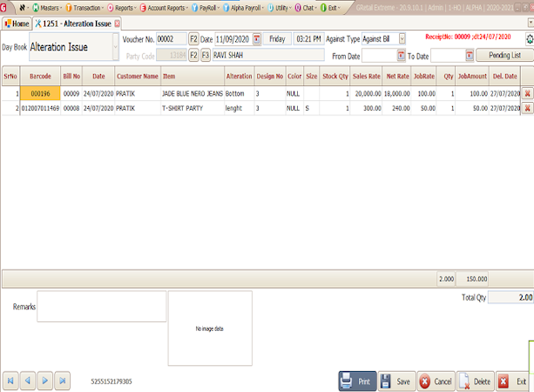
Task: Delete row 2 with red X icon
Action: 527,108
